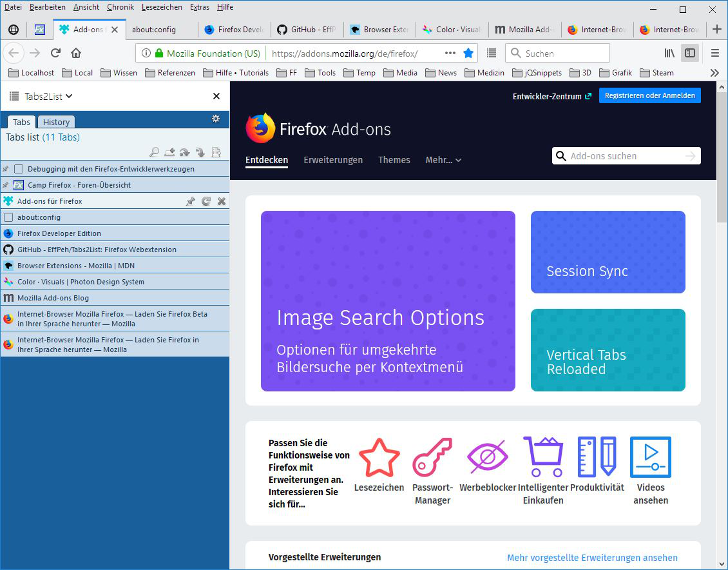Switch to pinned Camp Firefox tab
The image size is (728, 570).
click(x=40, y=29)
